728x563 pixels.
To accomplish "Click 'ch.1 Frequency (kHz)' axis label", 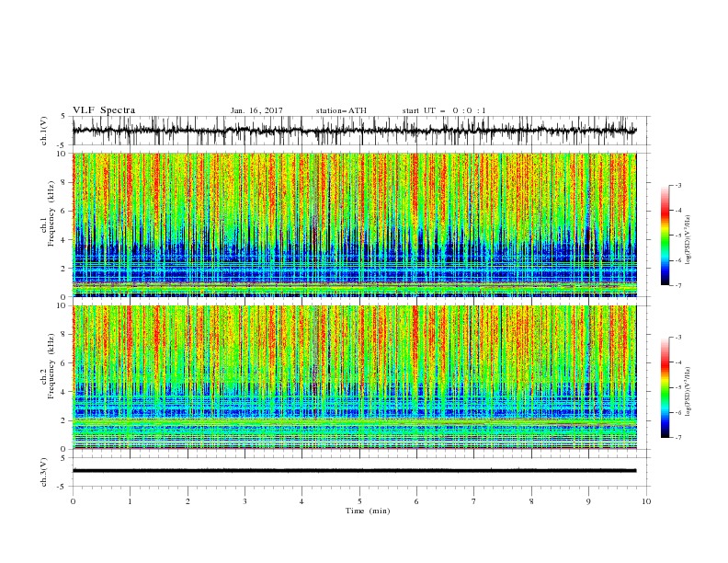I will coord(48,214).
